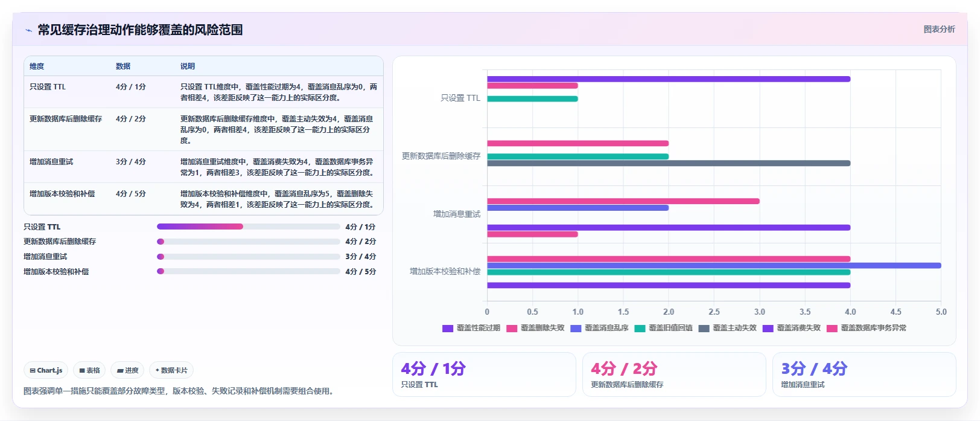980x421 pixels.
Task: Click the 增加版本校验和补偿 chart axis label
Action: tap(445, 272)
